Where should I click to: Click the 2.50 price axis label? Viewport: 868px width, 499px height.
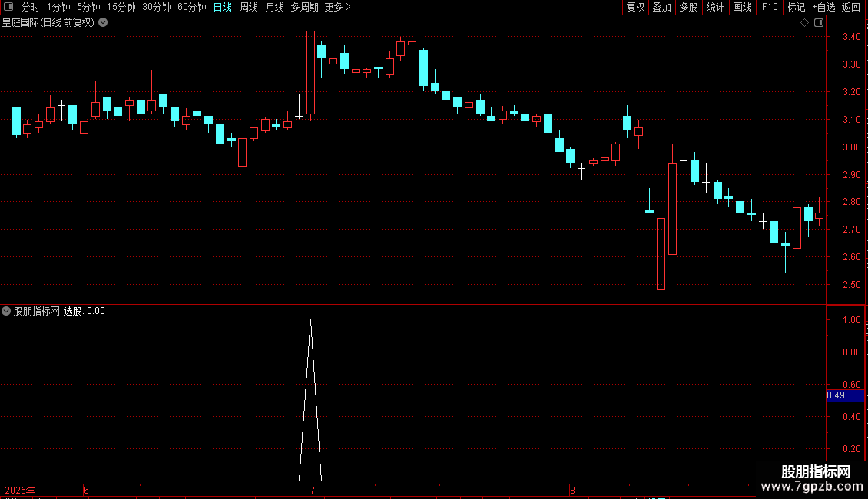851,284
